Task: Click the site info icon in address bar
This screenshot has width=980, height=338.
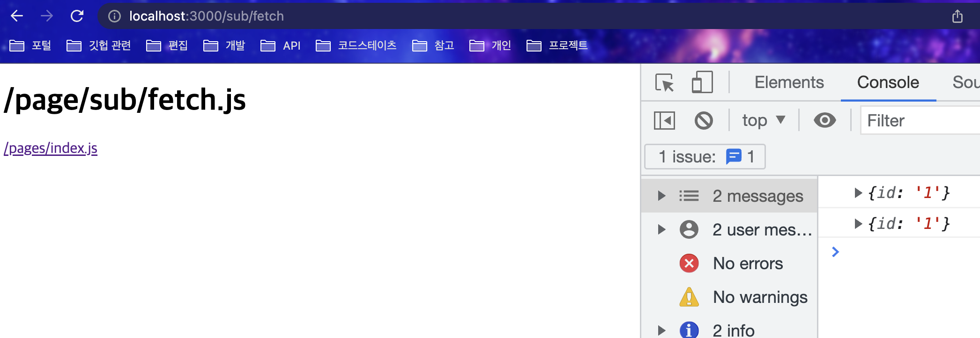Action: [114, 16]
